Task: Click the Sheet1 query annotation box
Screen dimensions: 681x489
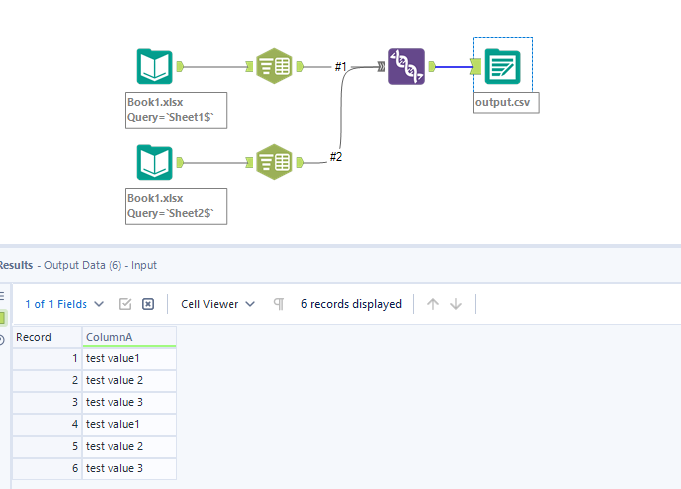Action: click(176, 110)
